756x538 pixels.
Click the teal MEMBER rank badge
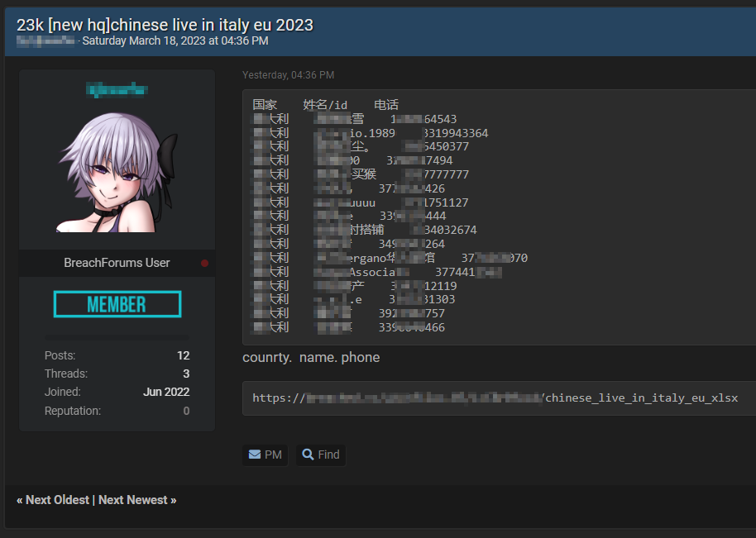117,304
